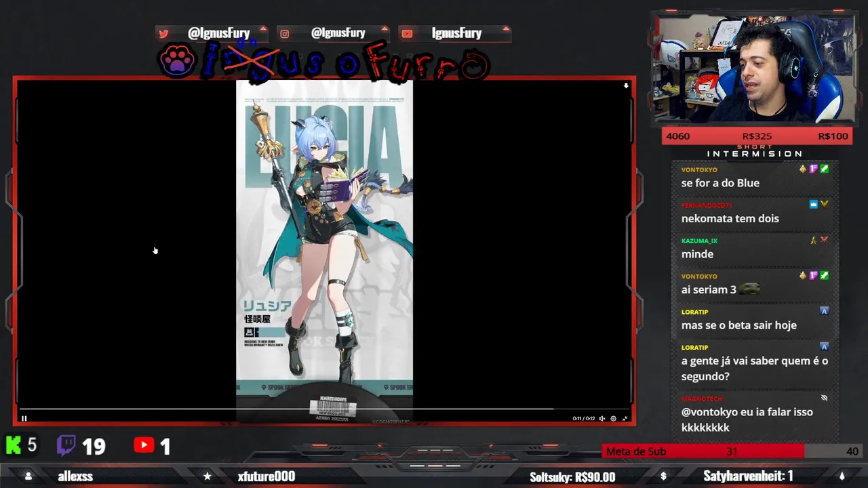Seek along the video progress bar

tap(324, 409)
